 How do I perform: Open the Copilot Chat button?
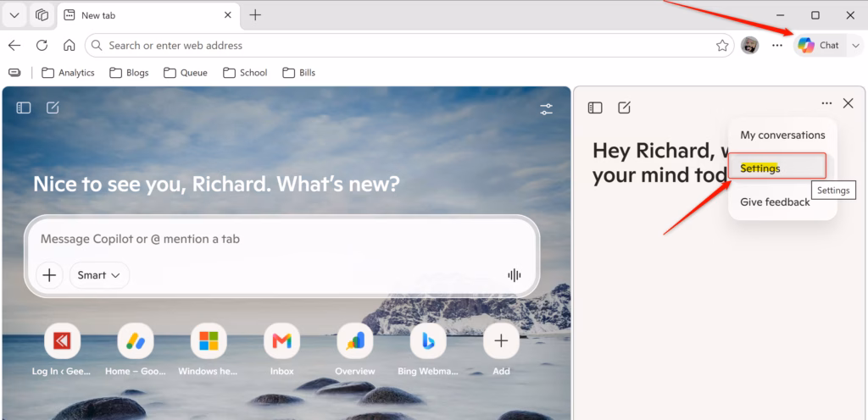pyautogui.click(x=820, y=46)
